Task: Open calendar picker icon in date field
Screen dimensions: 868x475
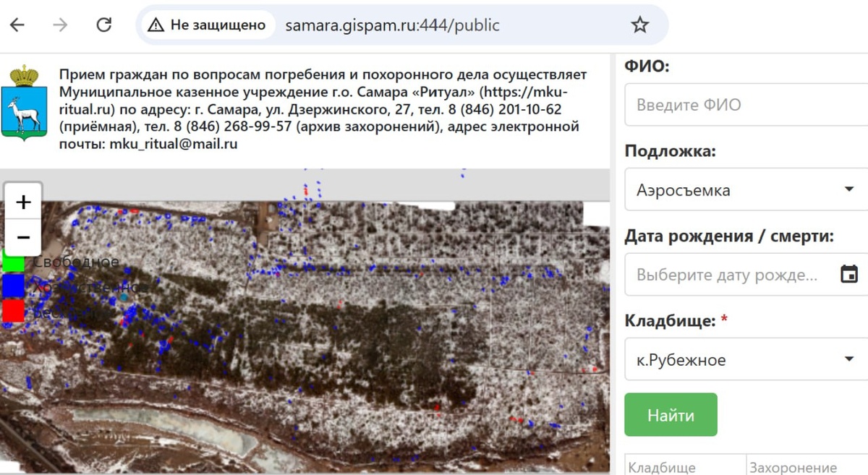Action: coord(849,274)
